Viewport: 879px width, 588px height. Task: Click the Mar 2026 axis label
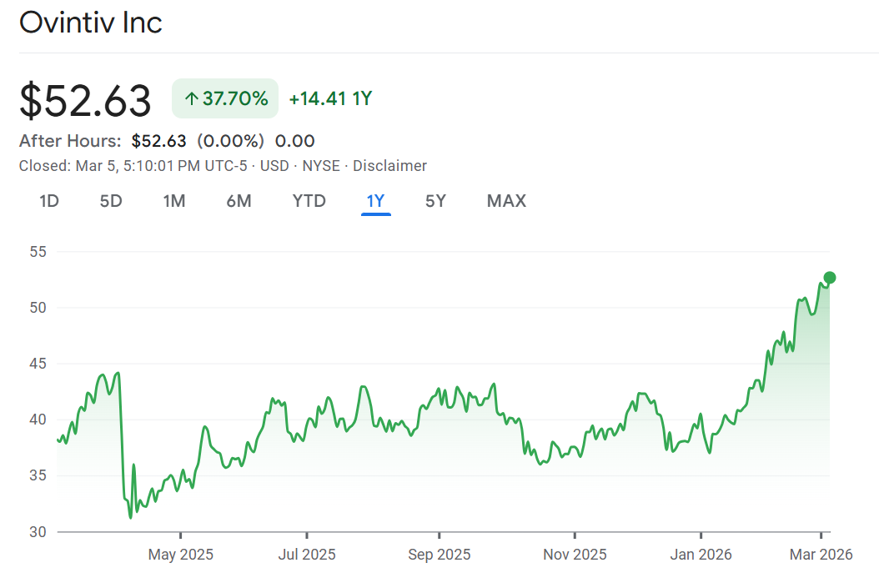tap(821, 555)
